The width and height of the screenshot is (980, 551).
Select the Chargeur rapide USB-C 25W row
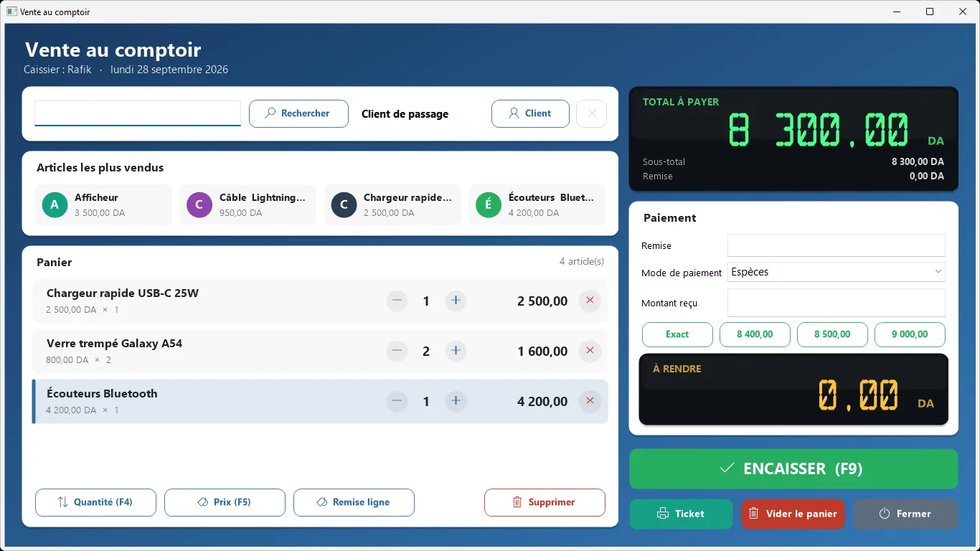coord(320,301)
